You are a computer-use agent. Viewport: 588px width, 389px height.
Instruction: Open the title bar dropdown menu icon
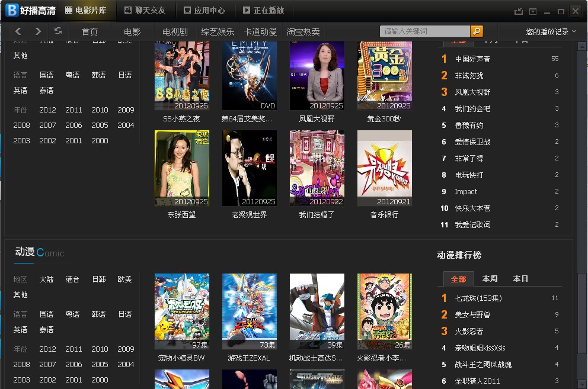click(533, 12)
